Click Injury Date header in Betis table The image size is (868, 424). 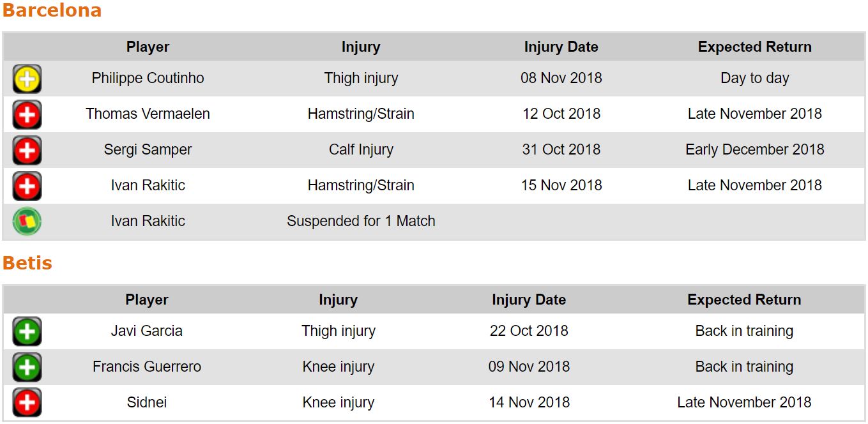click(x=528, y=299)
